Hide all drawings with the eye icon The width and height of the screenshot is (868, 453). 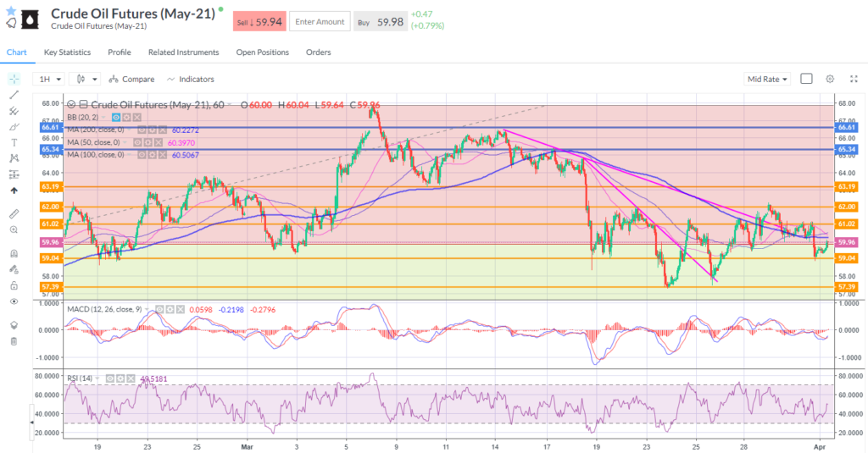(14, 301)
